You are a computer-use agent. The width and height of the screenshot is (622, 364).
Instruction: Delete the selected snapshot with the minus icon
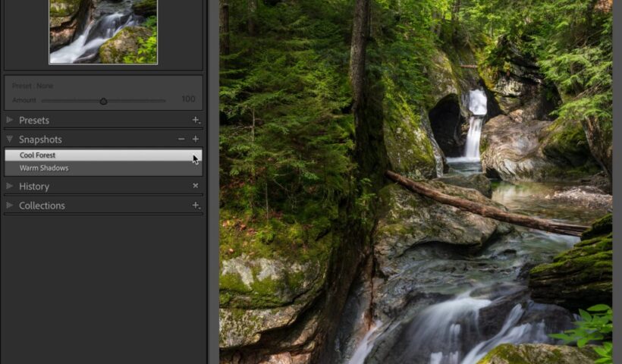(181, 140)
